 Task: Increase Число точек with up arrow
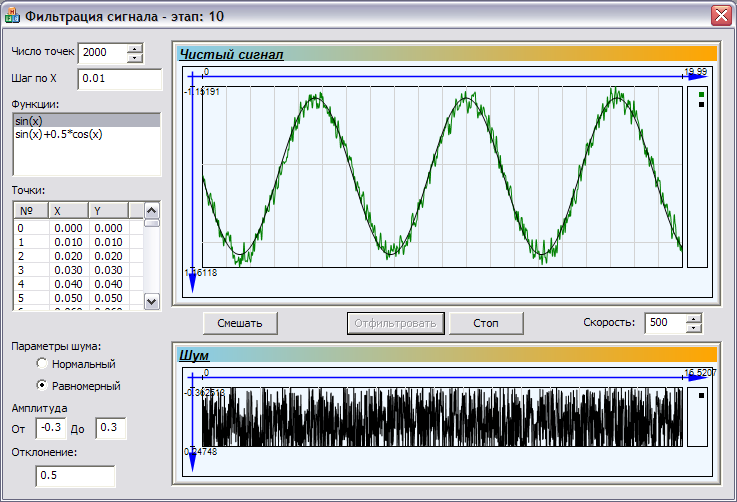pyautogui.click(x=135, y=48)
